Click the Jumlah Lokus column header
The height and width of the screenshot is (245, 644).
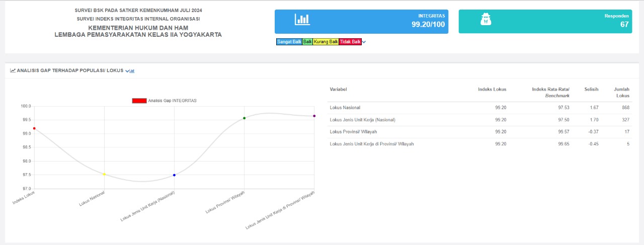(622, 92)
